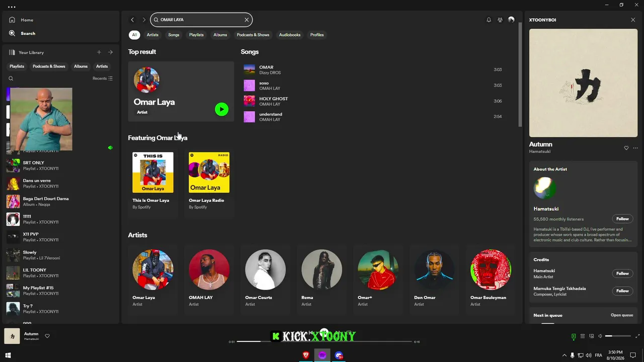Open the Baga Dart Dourt Darna album
The image size is (644, 362).
point(60,202)
